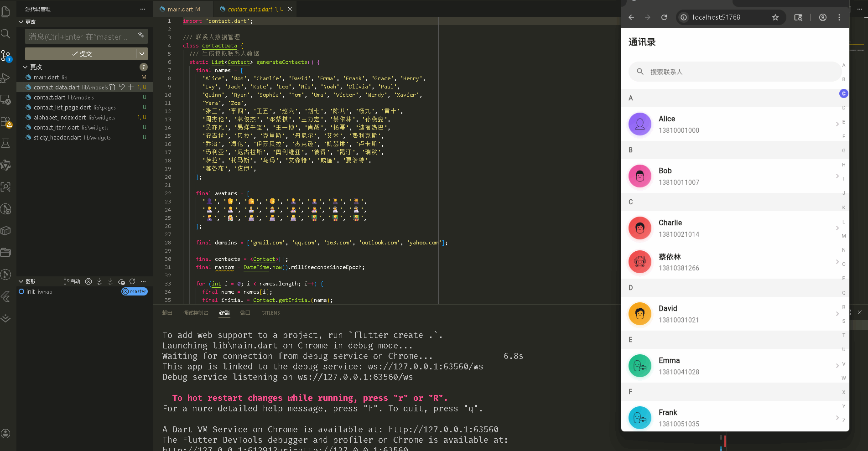Open the Run and Debug view
Screen dimensions: 868x451
coord(6,78)
